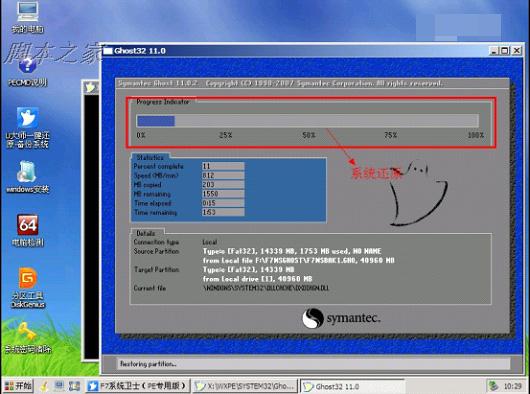The height and width of the screenshot is (394, 530).
Task: Click the Symantec Ghost copyright header line
Action: click(x=281, y=83)
